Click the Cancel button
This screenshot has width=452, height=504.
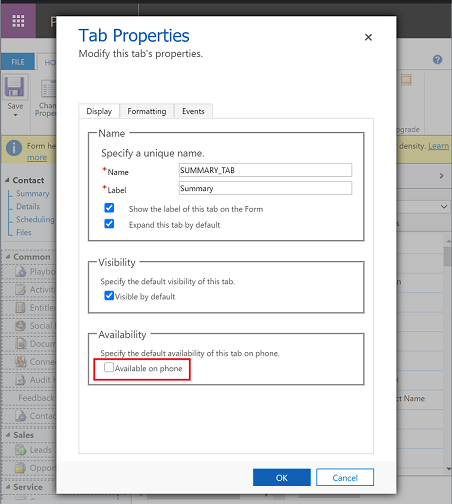pyautogui.click(x=345, y=477)
